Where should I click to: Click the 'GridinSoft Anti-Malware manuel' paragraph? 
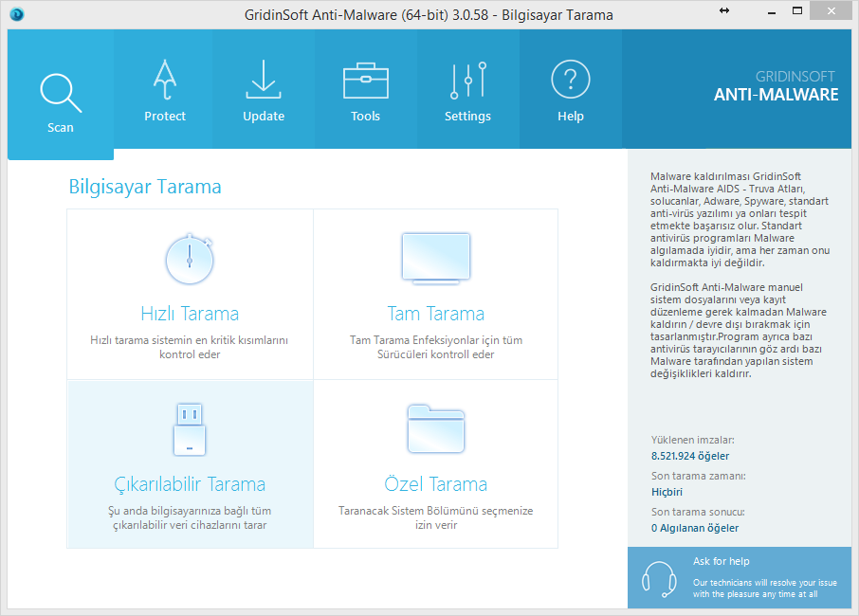[738, 330]
